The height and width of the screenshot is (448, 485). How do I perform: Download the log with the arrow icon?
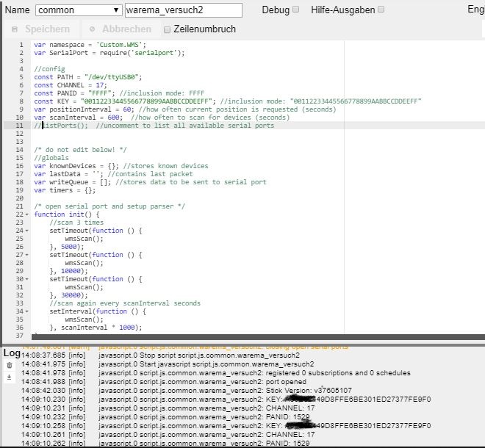click(x=10, y=377)
